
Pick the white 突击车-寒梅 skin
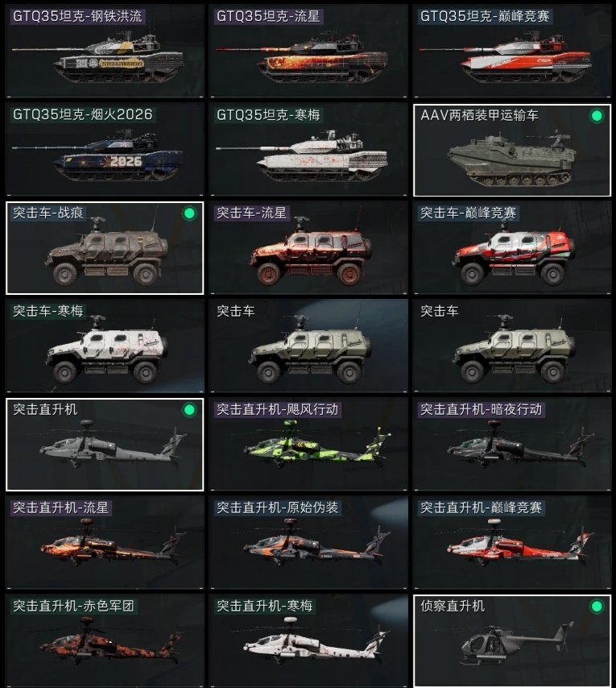click(x=105, y=346)
